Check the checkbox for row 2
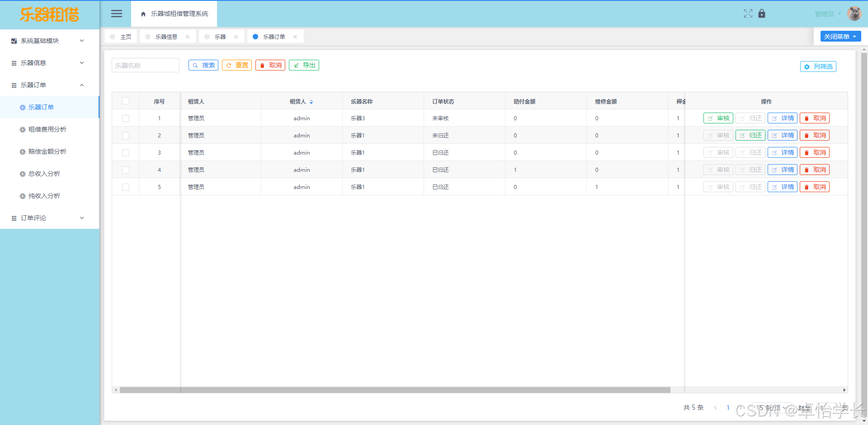 [x=126, y=136]
